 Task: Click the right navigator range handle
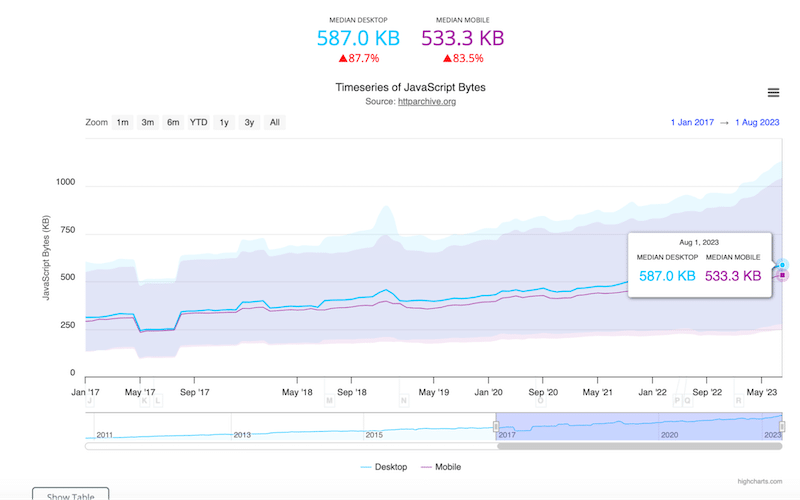(782, 427)
